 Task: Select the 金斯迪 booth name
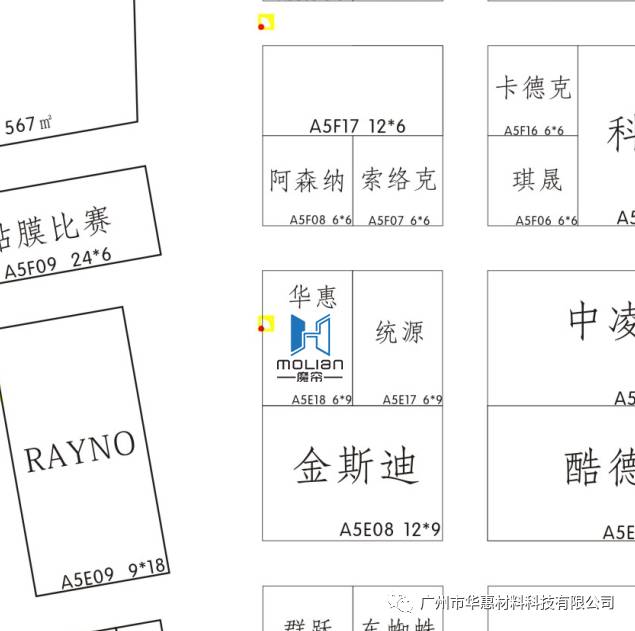click(356, 465)
